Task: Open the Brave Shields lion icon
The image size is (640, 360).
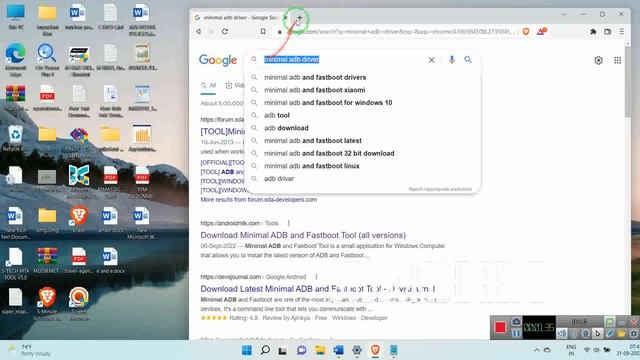Action: point(526,31)
